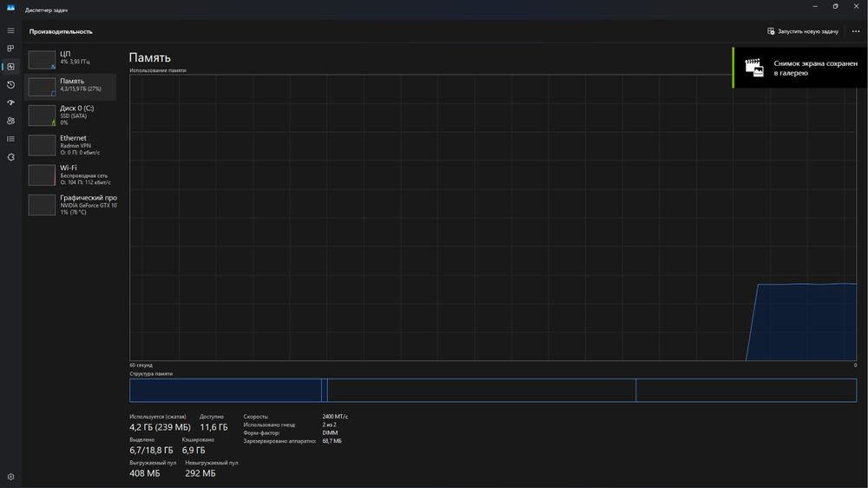Select Ethernet Radmin VPN item

click(71, 145)
